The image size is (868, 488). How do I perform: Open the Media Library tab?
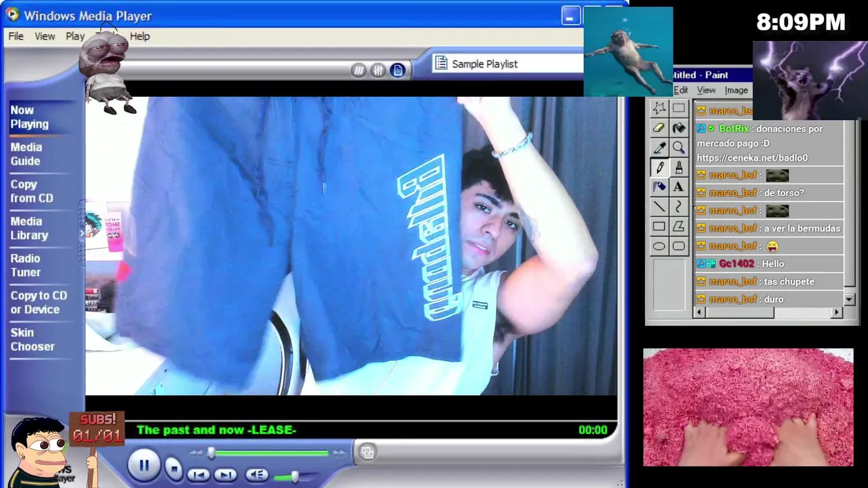tap(29, 228)
